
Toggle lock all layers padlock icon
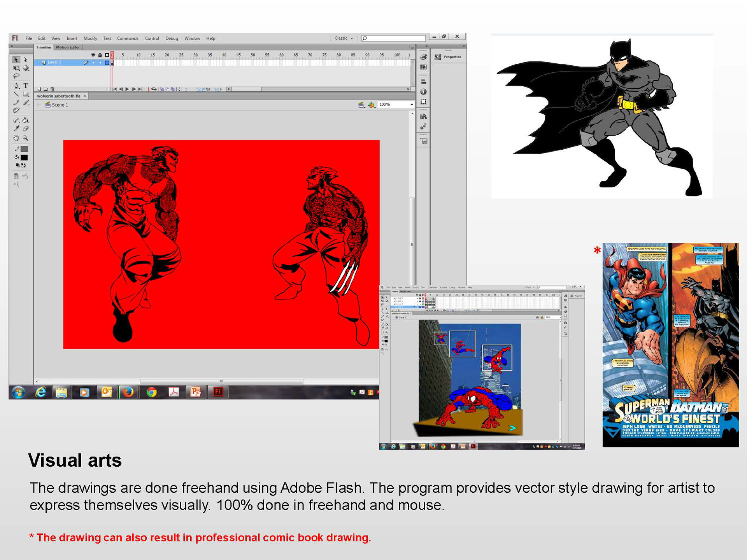coord(100,55)
